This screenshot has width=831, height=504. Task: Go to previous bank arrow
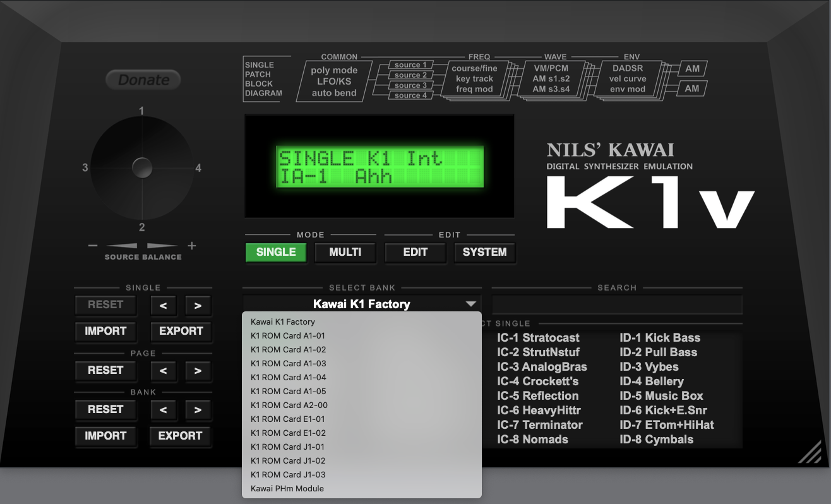click(x=163, y=411)
